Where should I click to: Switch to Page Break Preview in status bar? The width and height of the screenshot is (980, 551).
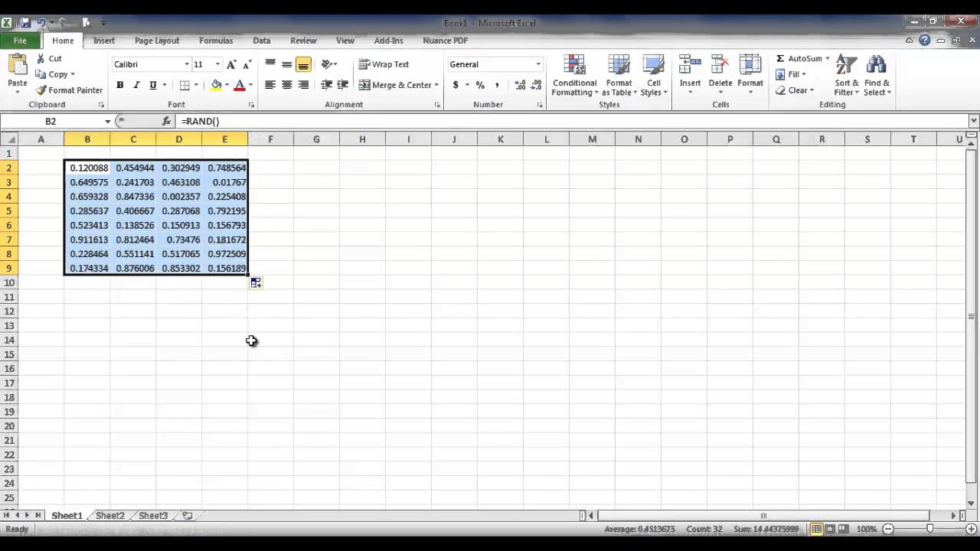[843, 529]
